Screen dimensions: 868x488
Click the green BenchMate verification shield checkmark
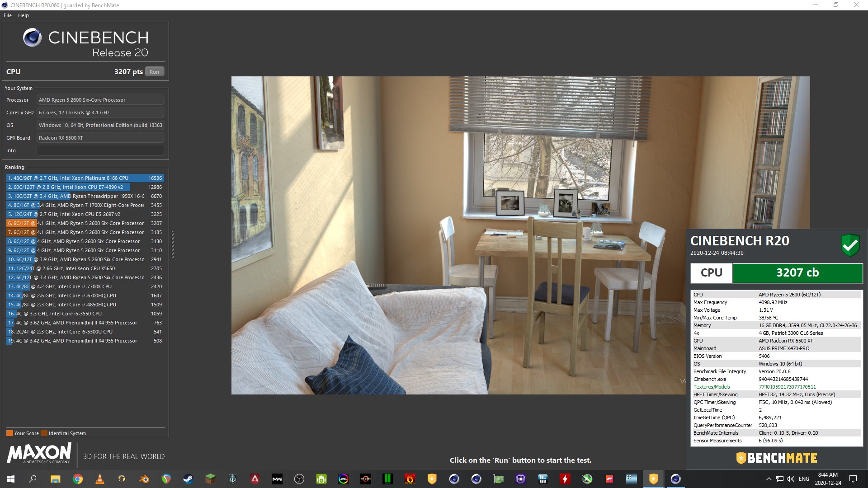pyautogui.click(x=850, y=245)
